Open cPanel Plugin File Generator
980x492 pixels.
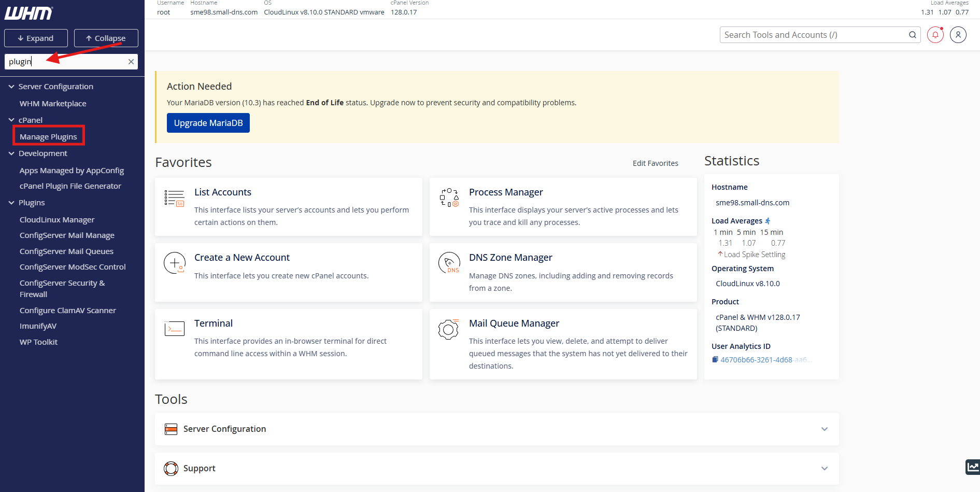pyautogui.click(x=70, y=186)
